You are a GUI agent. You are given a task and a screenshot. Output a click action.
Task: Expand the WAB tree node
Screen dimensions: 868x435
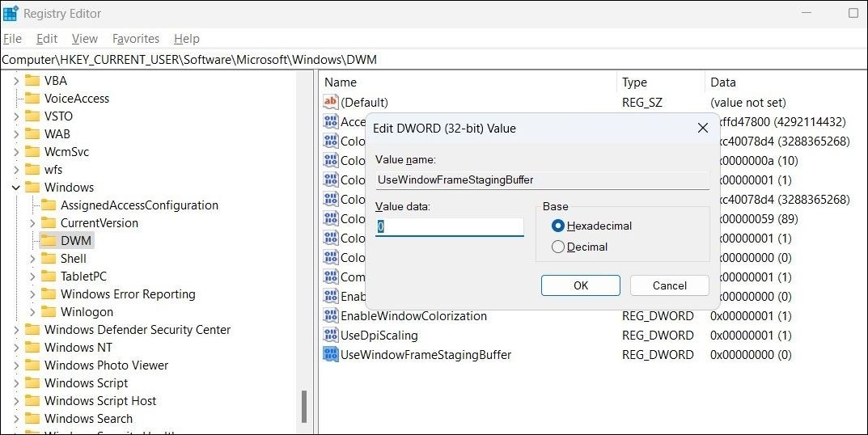[16, 134]
